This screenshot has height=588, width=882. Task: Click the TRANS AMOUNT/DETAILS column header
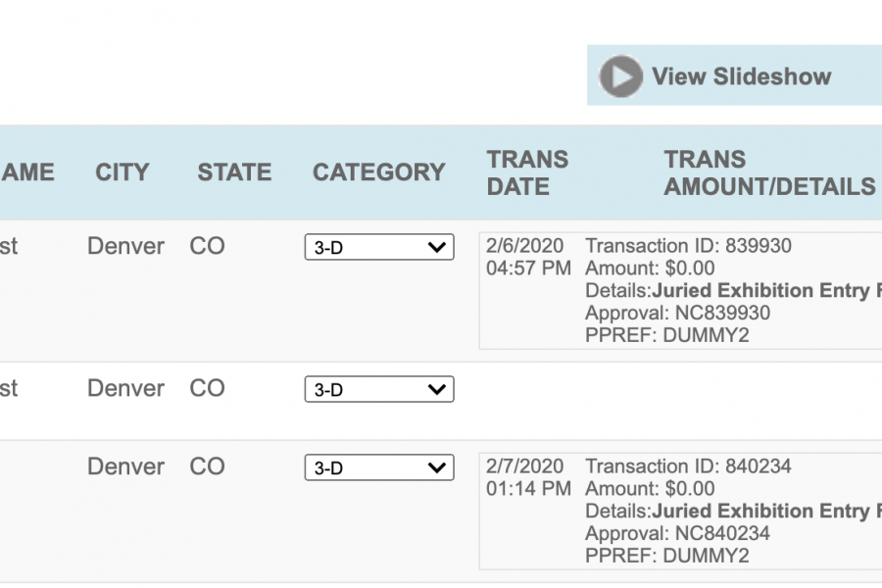tap(769, 172)
